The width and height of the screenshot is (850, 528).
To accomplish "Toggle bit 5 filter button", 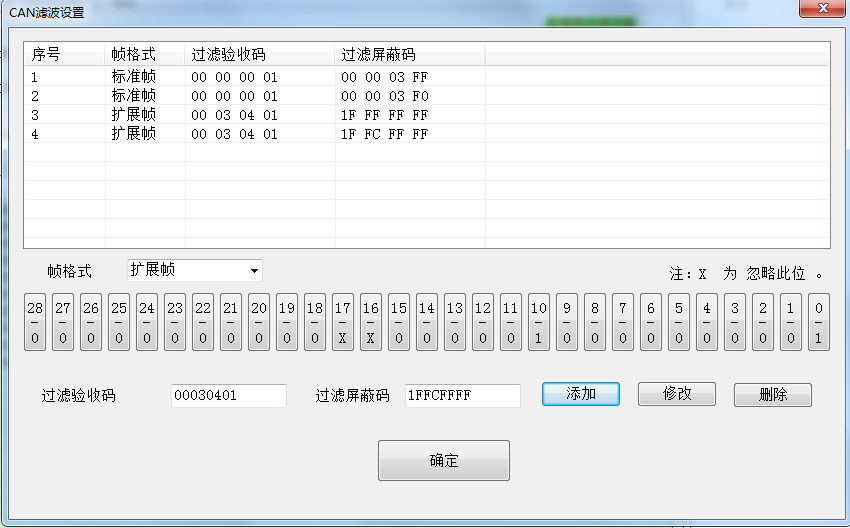I will (679, 323).
